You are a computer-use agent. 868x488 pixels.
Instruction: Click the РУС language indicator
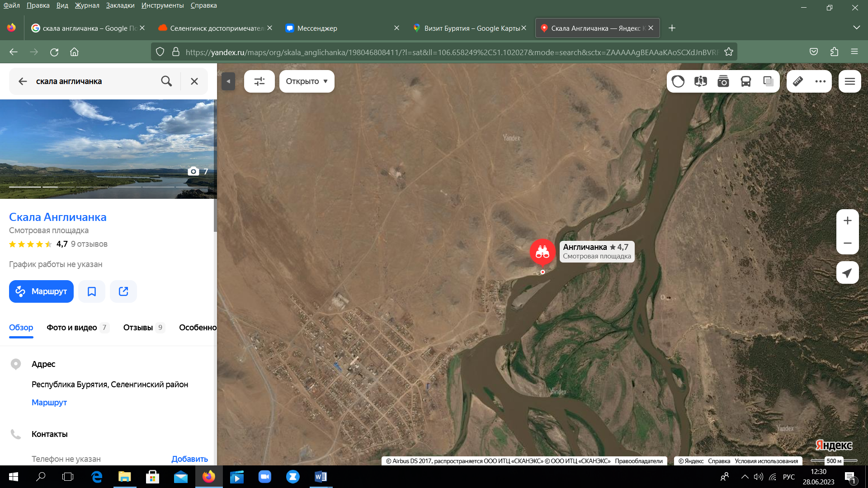tap(789, 477)
